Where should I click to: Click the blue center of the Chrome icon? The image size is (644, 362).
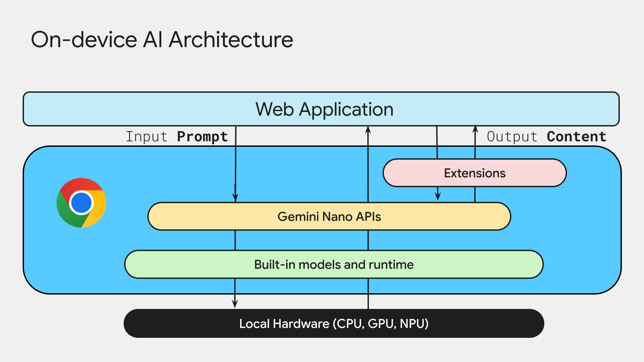pos(81,203)
